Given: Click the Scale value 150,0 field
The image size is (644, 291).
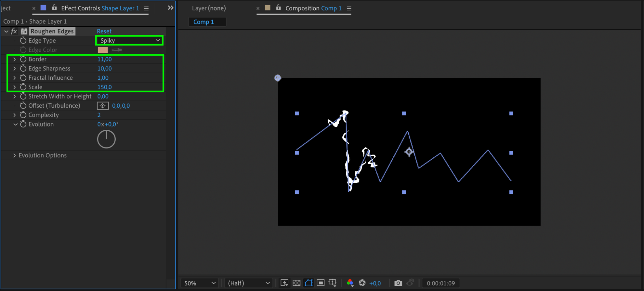Looking at the screenshot, I should pyautogui.click(x=104, y=87).
